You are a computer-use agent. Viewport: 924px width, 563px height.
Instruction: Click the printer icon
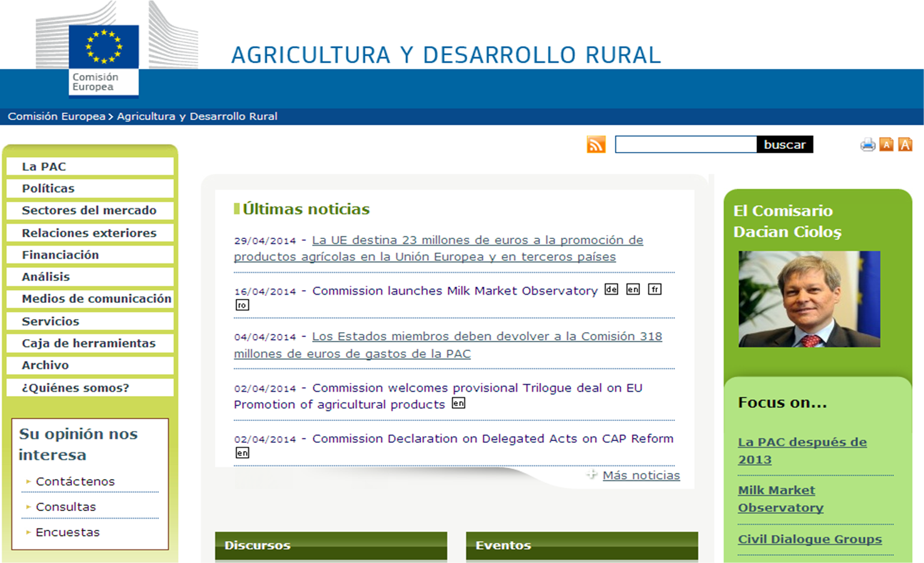click(x=867, y=145)
